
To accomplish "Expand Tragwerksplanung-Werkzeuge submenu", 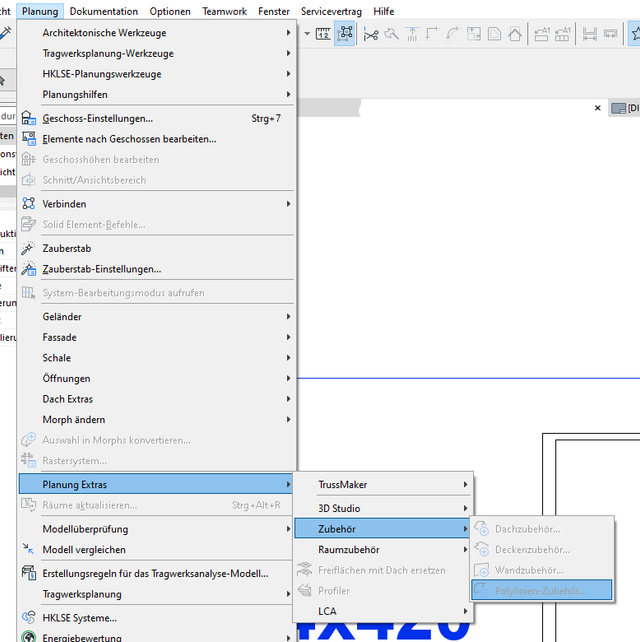I will click(x=156, y=53).
